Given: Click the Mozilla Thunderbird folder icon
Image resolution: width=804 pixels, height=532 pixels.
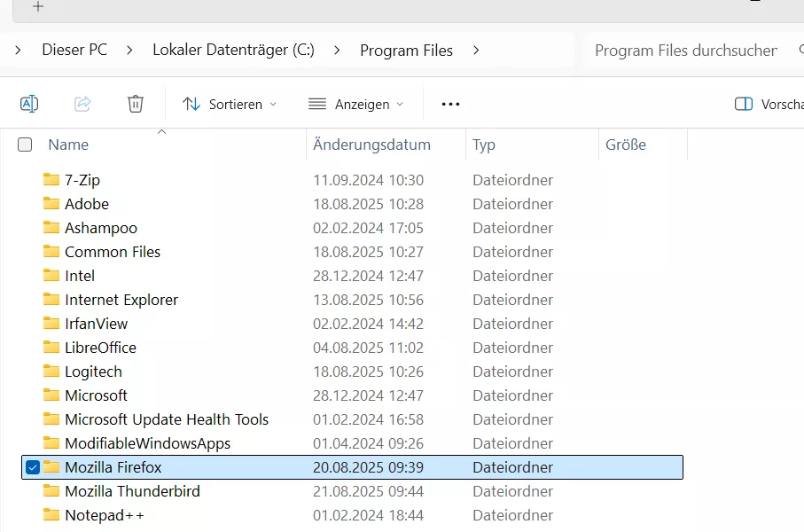Looking at the screenshot, I should tap(51, 491).
